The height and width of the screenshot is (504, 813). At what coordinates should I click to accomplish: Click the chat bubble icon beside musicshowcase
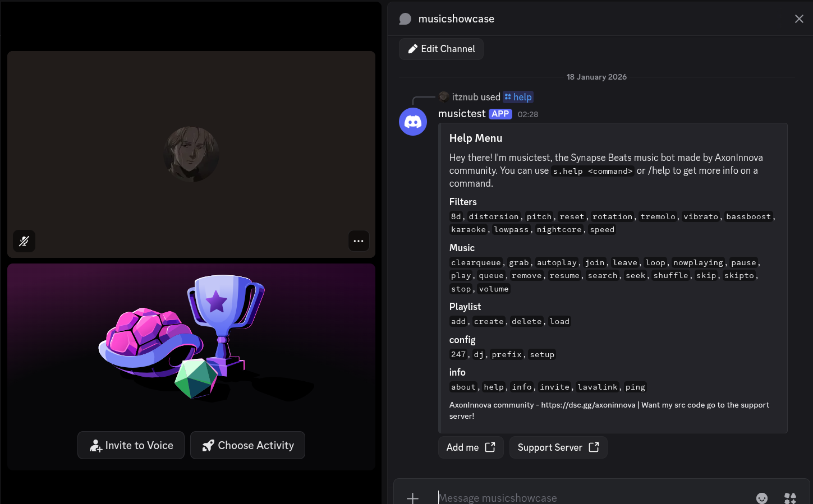tap(405, 19)
